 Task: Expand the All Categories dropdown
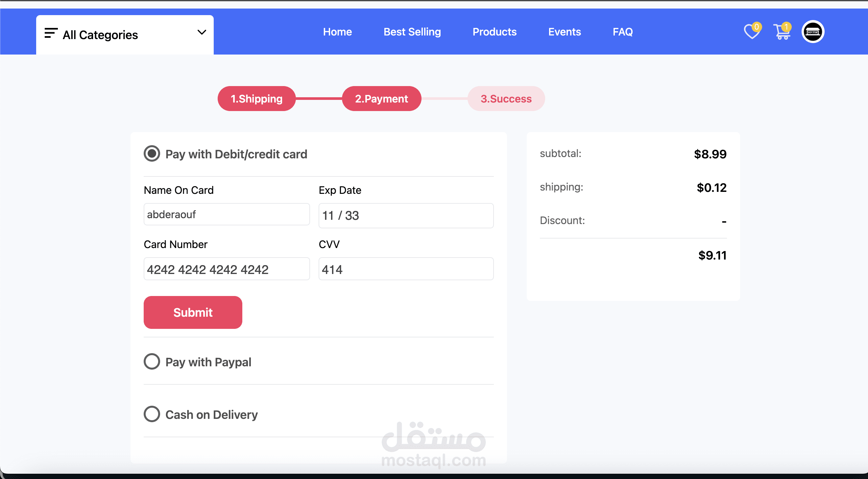click(100, 35)
